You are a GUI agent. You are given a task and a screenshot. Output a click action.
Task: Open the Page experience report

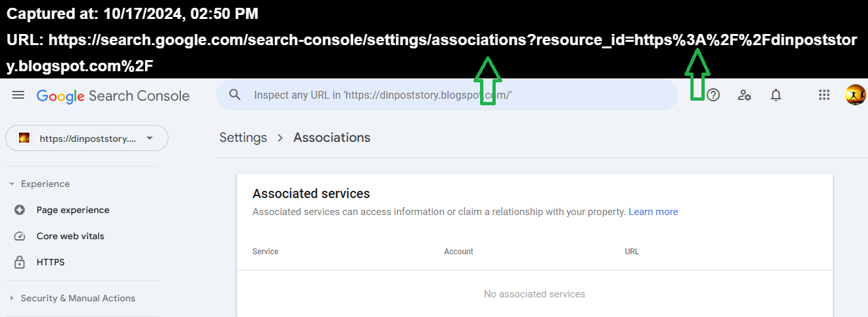[x=72, y=210]
